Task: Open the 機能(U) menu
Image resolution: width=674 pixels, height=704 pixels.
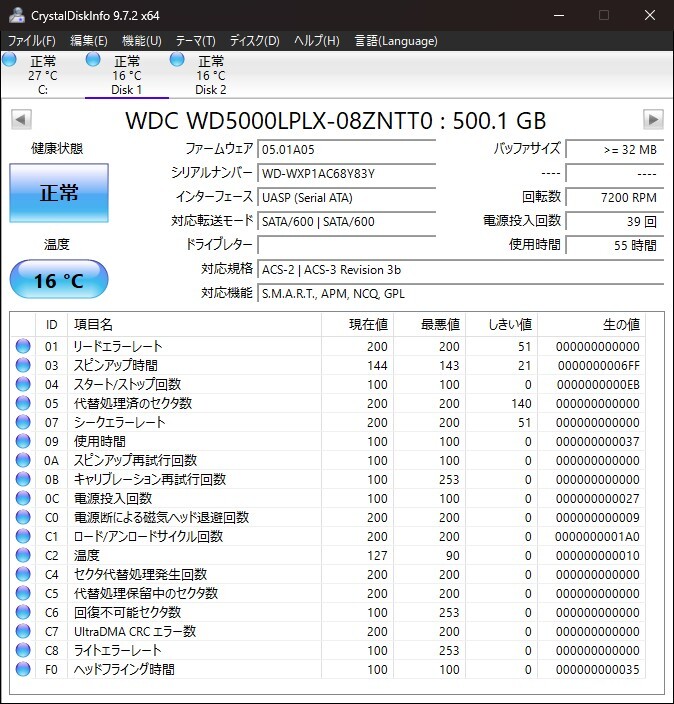Action: [141, 41]
